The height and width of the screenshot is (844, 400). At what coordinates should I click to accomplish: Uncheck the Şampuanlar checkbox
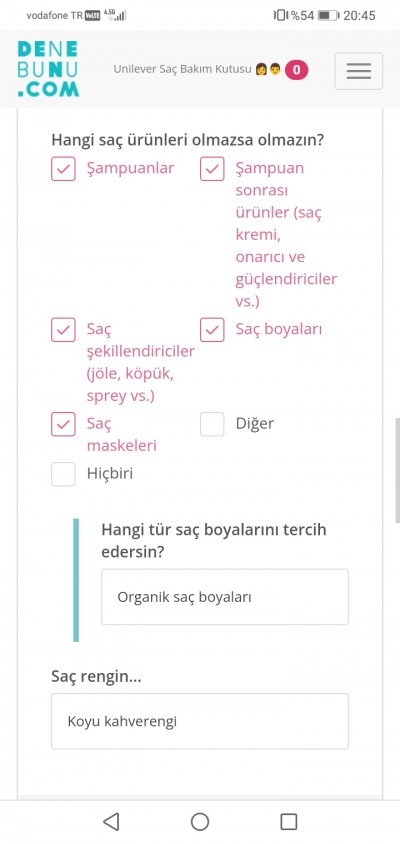(x=63, y=169)
